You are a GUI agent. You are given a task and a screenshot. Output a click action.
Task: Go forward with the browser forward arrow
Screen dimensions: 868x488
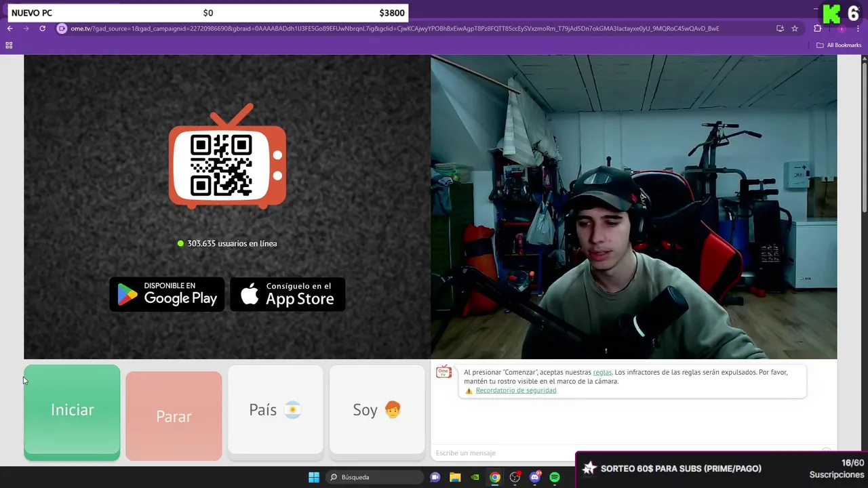click(x=26, y=28)
